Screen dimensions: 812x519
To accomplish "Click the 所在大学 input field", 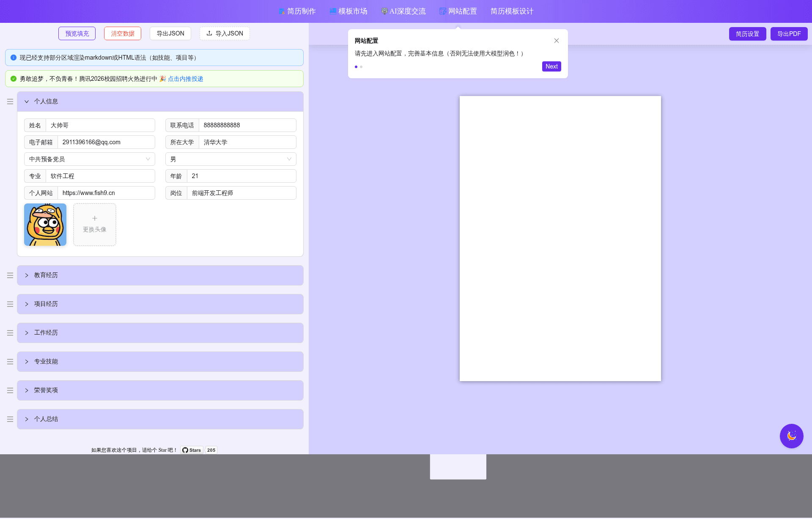I will click(x=247, y=142).
